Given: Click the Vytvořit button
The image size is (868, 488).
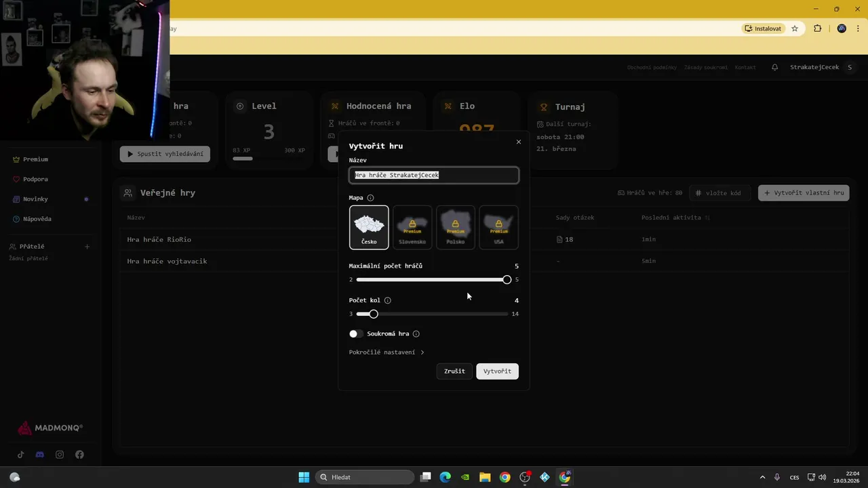Looking at the screenshot, I should pyautogui.click(x=497, y=371).
